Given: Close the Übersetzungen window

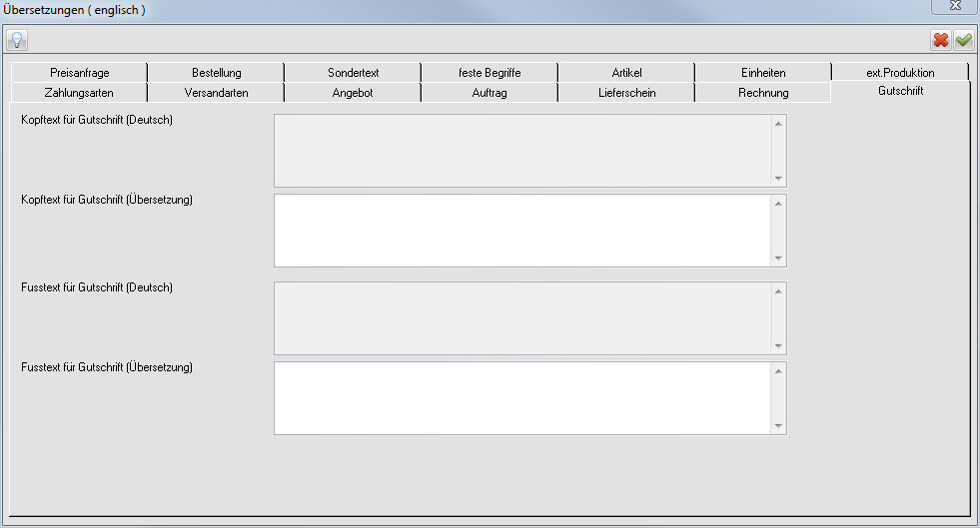Looking at the screenshot, I should pos(955,6).
